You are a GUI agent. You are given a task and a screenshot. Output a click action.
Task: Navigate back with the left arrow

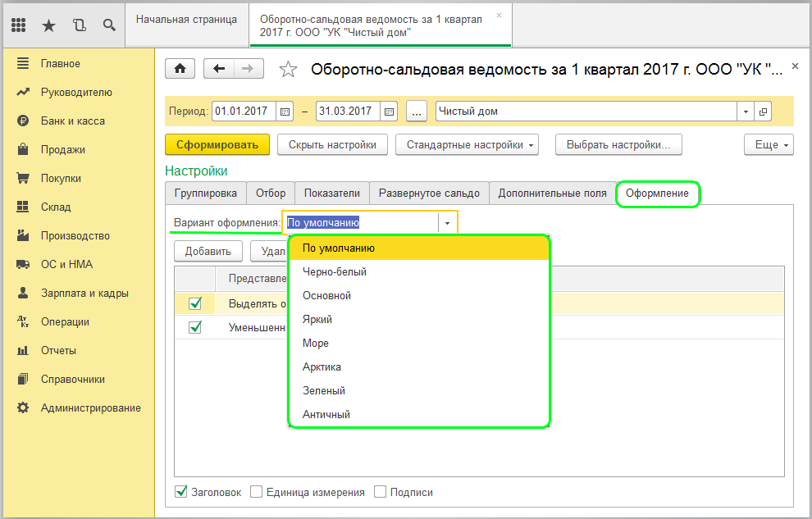(219, 69)
